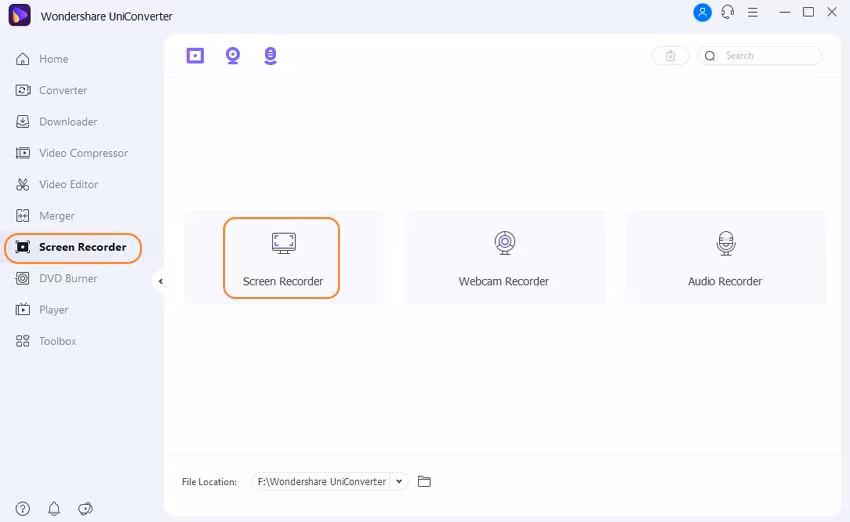The height and width of the screenshot is (522, 850).
Task: Select Video Editor in sidebar
Action: (x=57, y=185)
